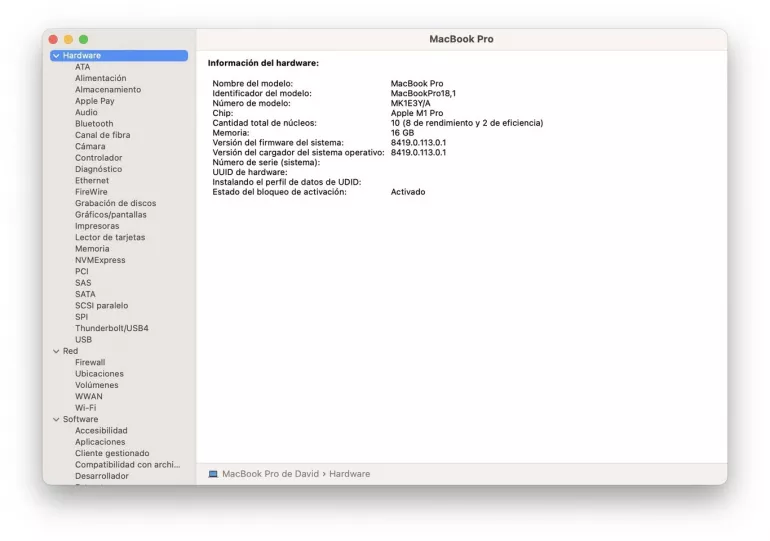Screen dimensions: 770x541
Task: Click Hardware in the bottom path bar
Action: (x=350, y=474)
